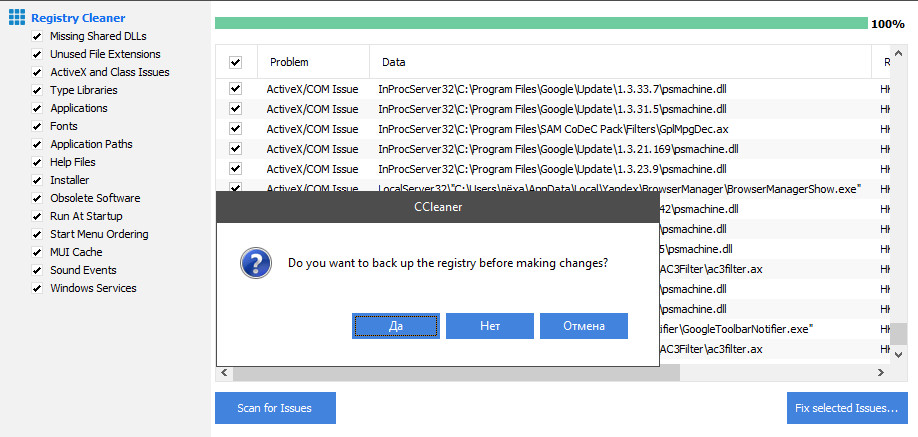The width and height of the screenshot is (918, 437).
Task: Click the green scan progress bar
Action: [540, 23]
